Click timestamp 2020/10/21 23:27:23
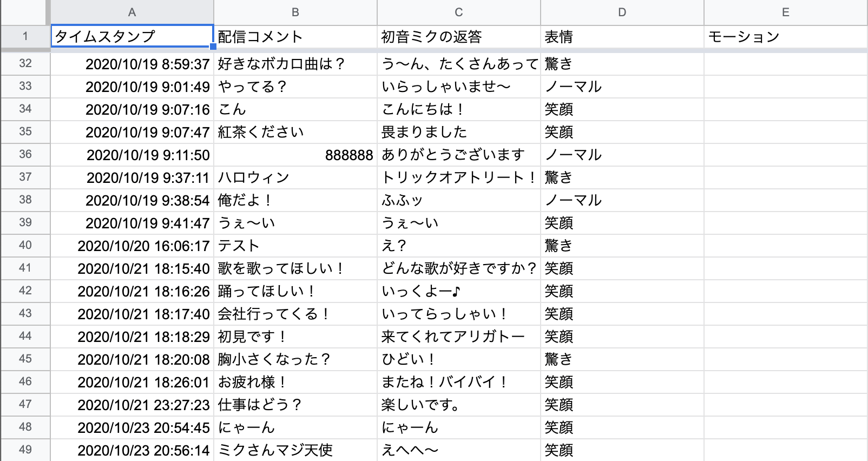 pyautogui.click(x=132, y=405)
